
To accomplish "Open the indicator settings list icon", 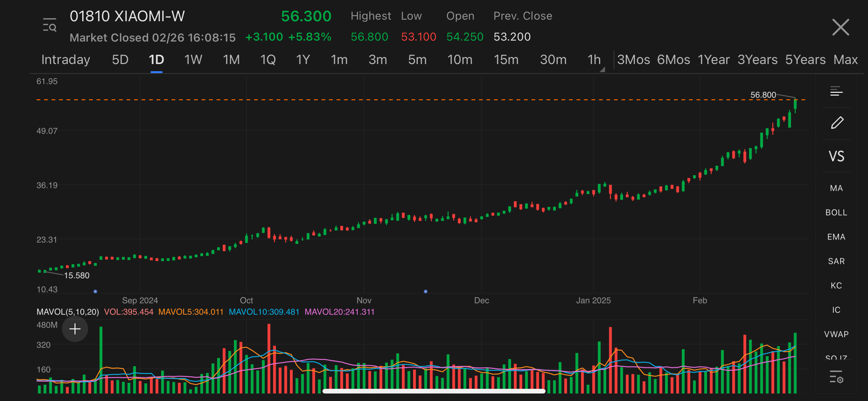I will (836, 376).
